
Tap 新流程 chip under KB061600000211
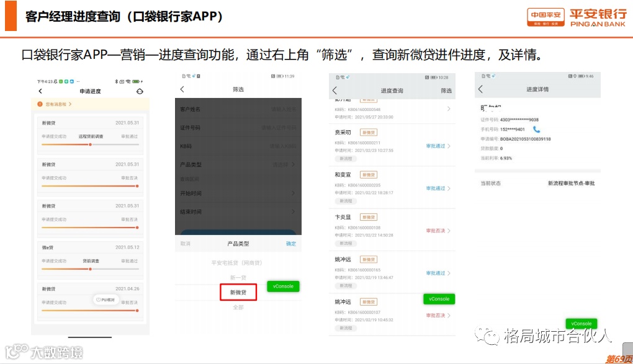click(346, 159)
